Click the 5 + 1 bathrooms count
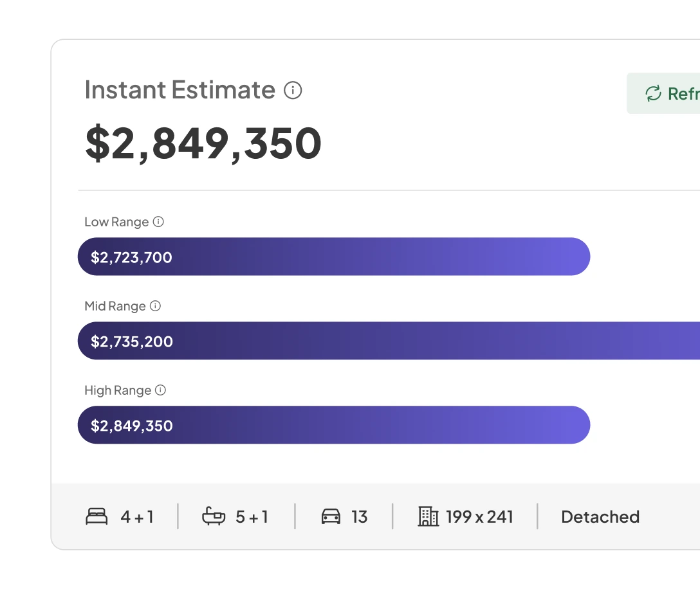The image size is (700, 589). pos(252,517)
